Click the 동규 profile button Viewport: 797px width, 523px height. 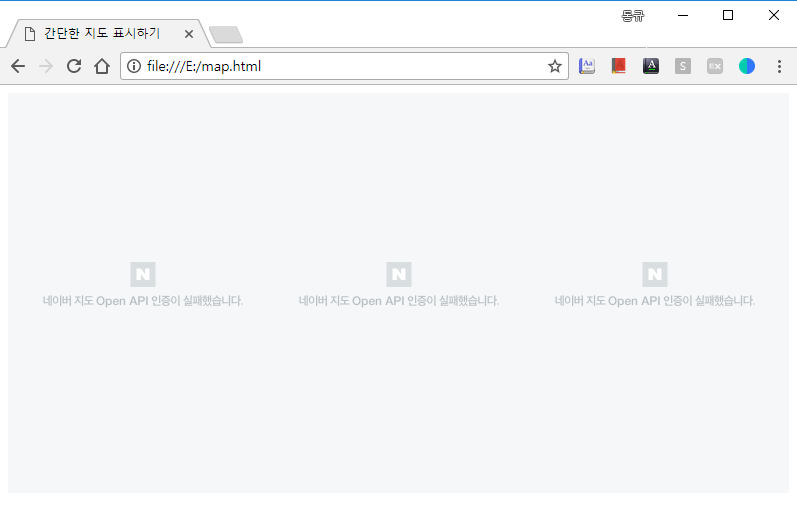click(633, 16)
